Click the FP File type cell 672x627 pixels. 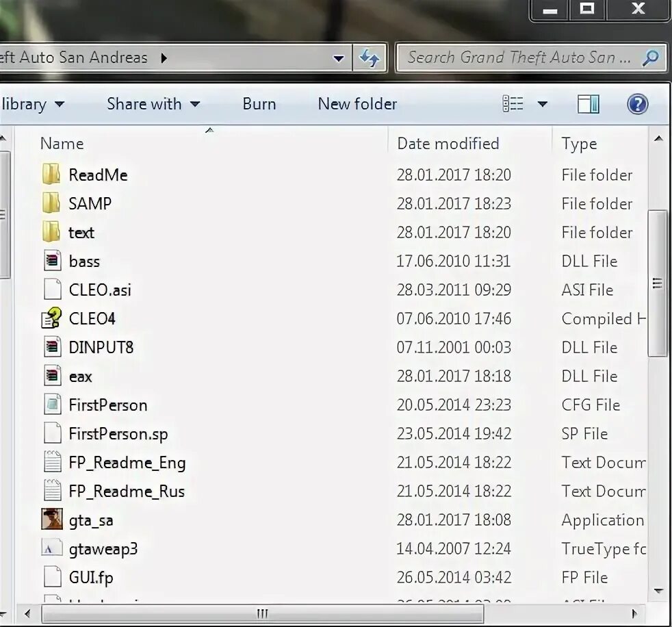click(584, 577)
